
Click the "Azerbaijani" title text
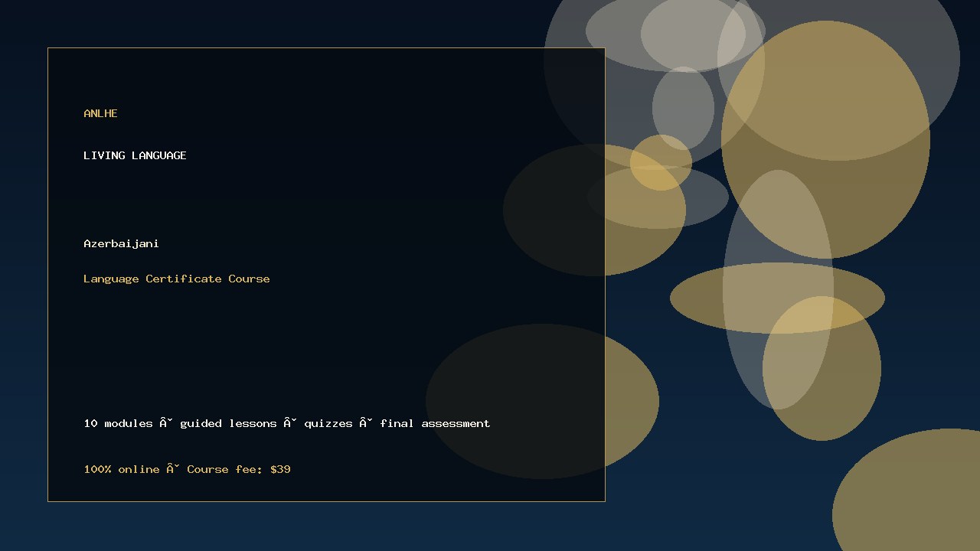coord(121,243)
